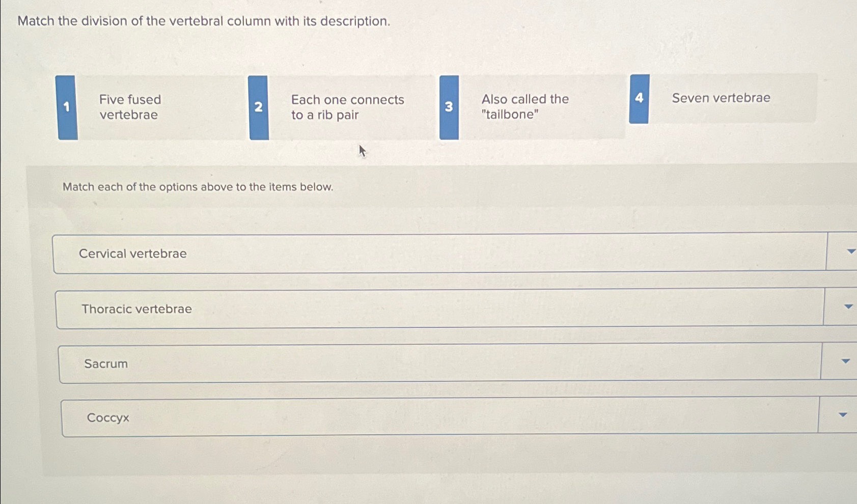Select the blue number 1 badge
The height and width of the screenshot is (504, 857).
pyautogui.click(x=67, y=107)
